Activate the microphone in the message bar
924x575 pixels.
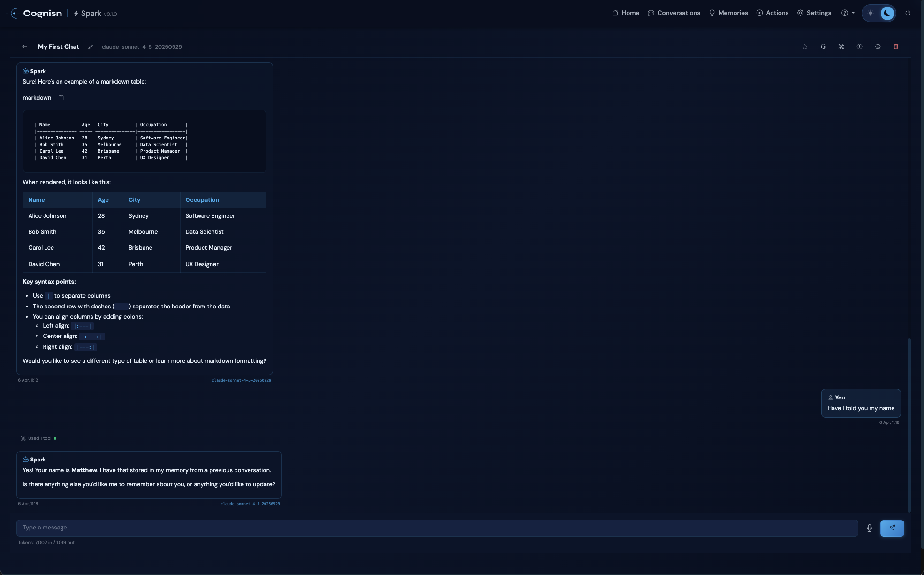[x=869, y=528]
